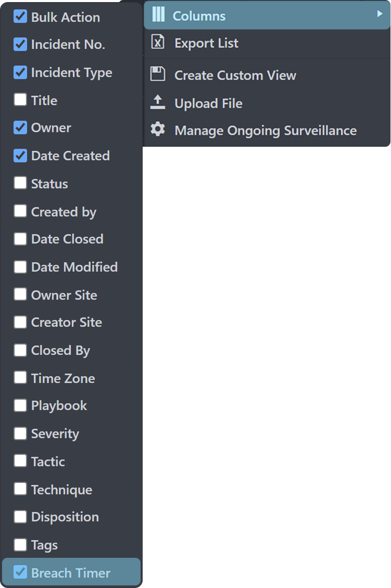Image resolution: width=391 pixels, height=588 pixels.
Task: Uncheck the Bulk Action column checkbox
Action: (20, 17)
